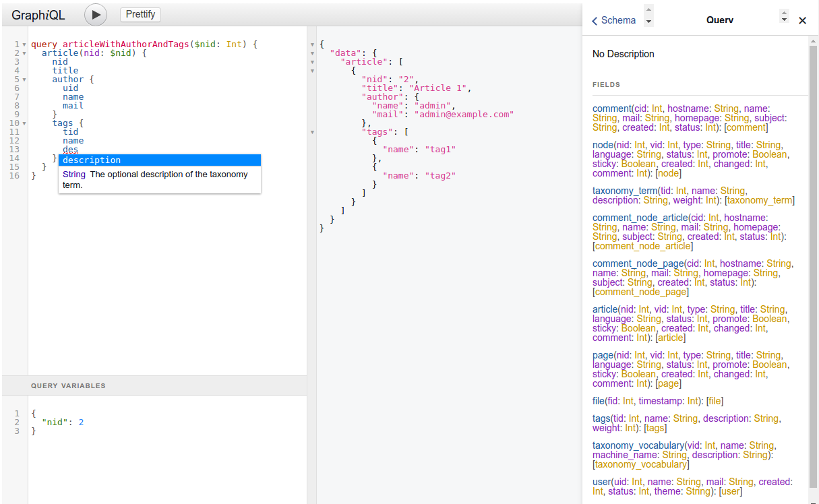Image resolution: width=819 pixels, height=504 pixels.
Task: Open the taxonomy_term field in the docs
Action: pos(624,191)
